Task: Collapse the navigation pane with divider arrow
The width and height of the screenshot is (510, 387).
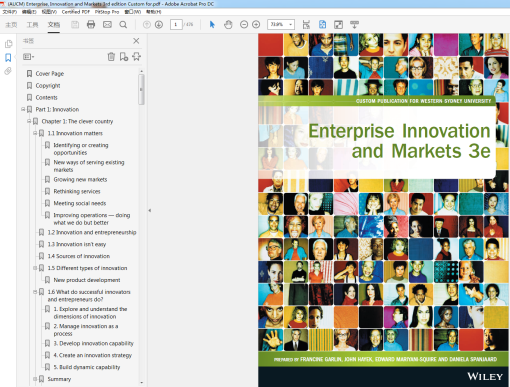Action: (150, 210)
